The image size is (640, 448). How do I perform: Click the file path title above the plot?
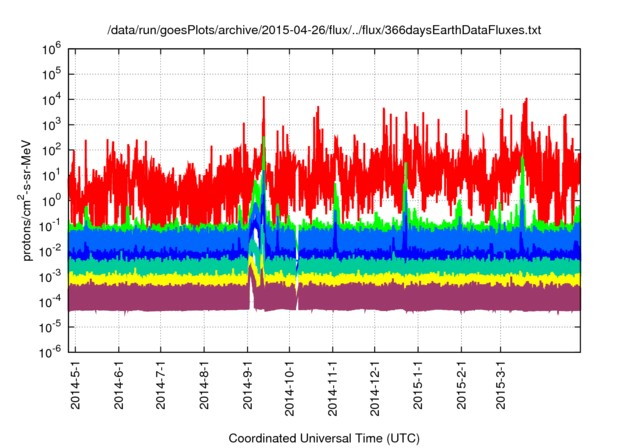click(x=323, y=31)
